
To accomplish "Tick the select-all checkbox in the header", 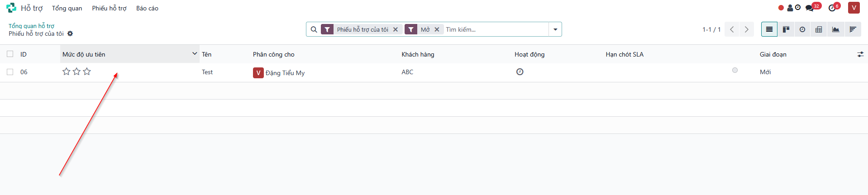I will [x=10, y=54].
